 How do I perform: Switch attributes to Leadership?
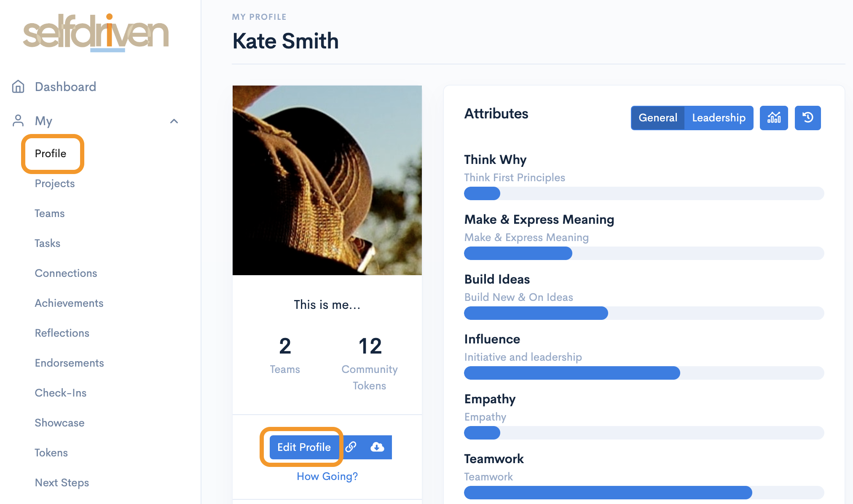point(719,118)
